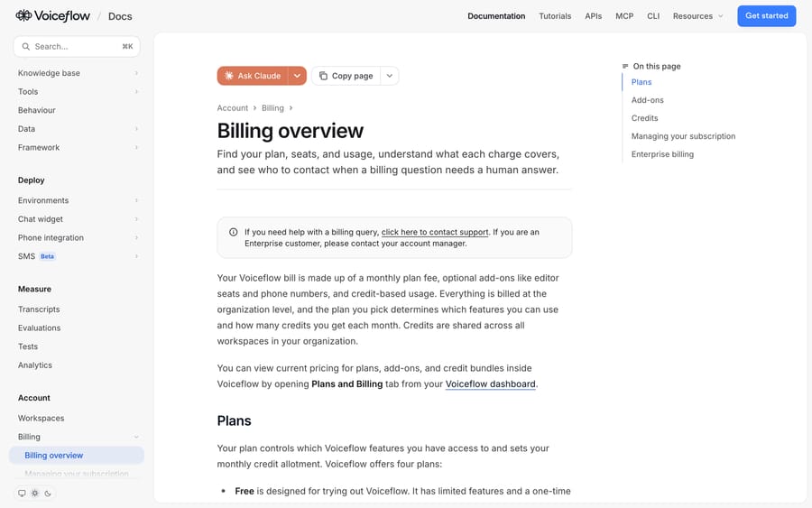Expand the Chat widget sidebar chevron
Image resolution: width=812 pixels, height=508 pixels.
point(136,219)
